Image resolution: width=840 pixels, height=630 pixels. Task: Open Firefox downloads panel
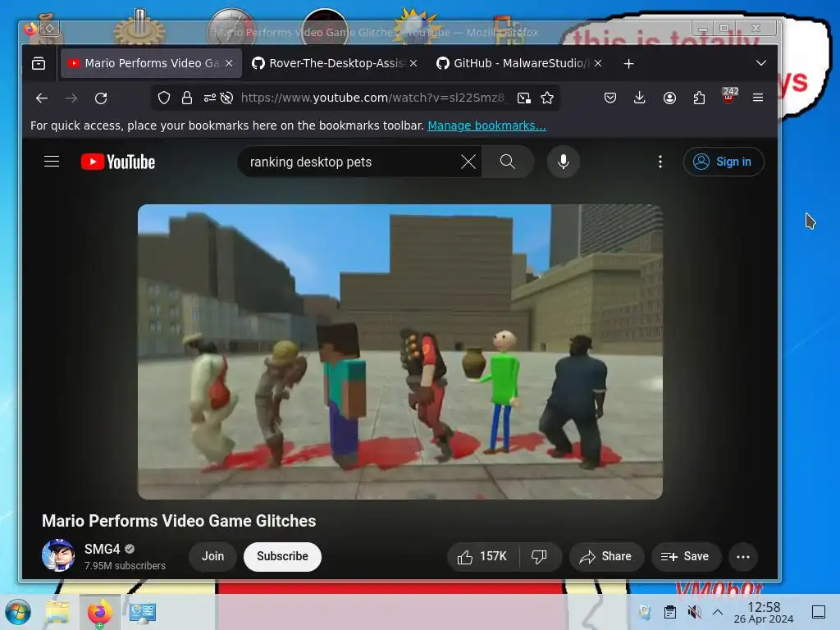639,98
